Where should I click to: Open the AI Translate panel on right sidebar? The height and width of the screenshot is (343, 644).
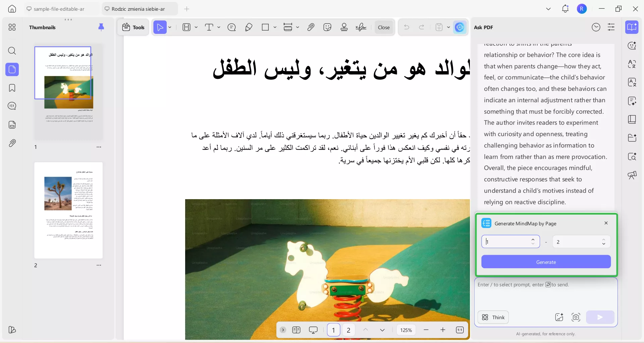(632, 64)
